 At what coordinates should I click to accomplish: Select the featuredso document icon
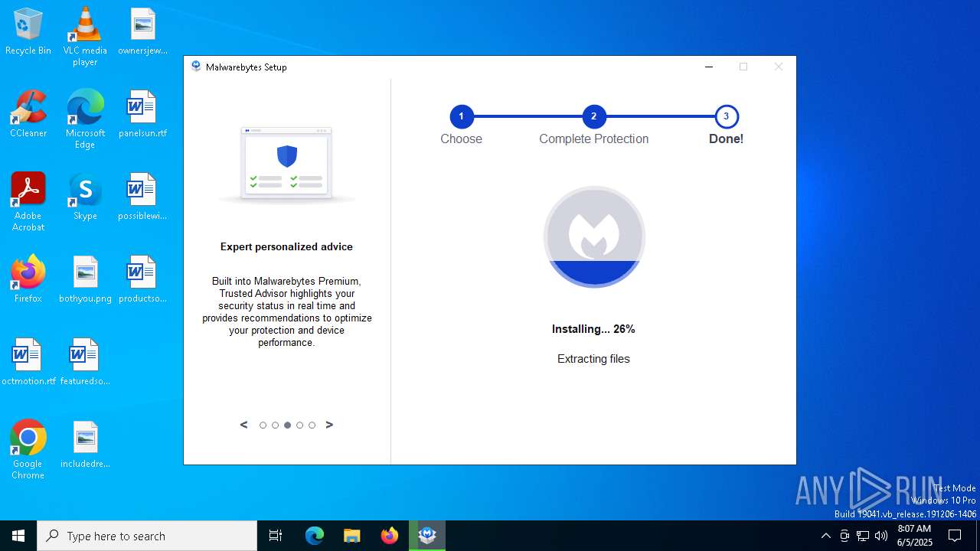coord(85,362)
